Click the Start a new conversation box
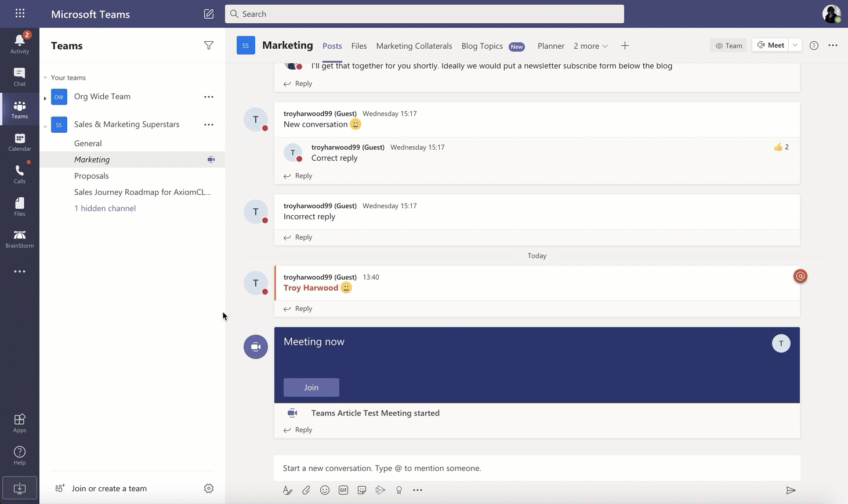 click(x=537, y=468)
